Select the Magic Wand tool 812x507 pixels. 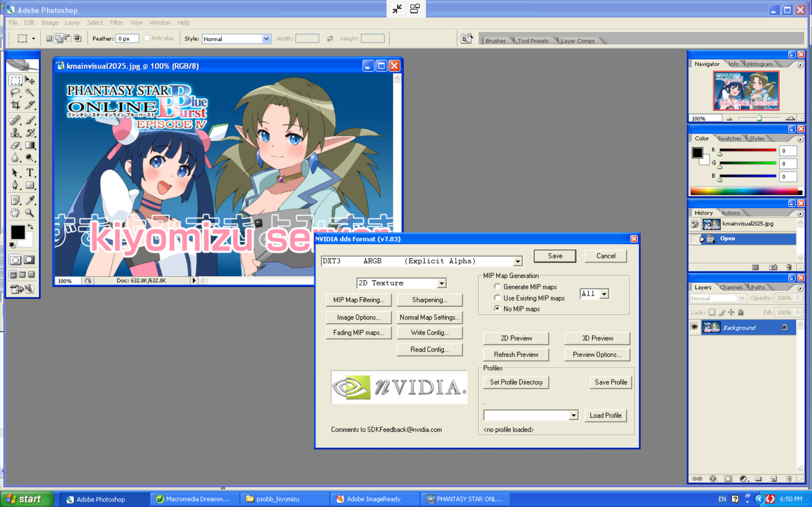(30, 93)
